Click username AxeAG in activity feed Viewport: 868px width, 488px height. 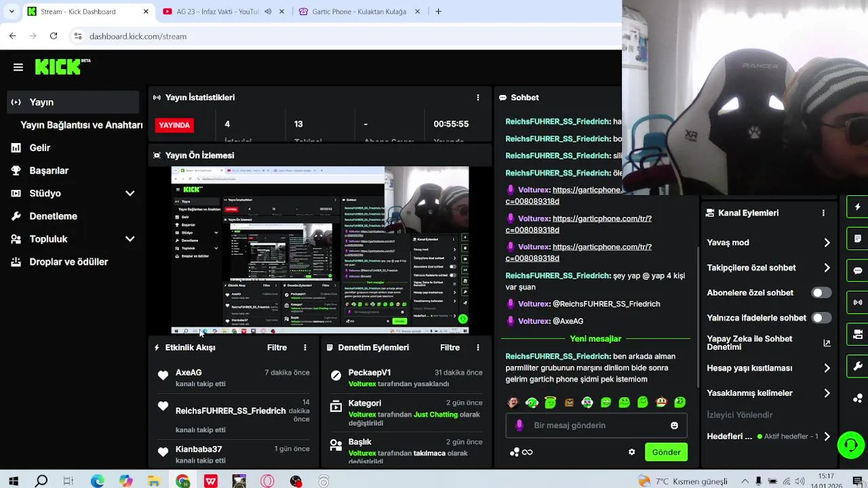click(x=189, y=373)
